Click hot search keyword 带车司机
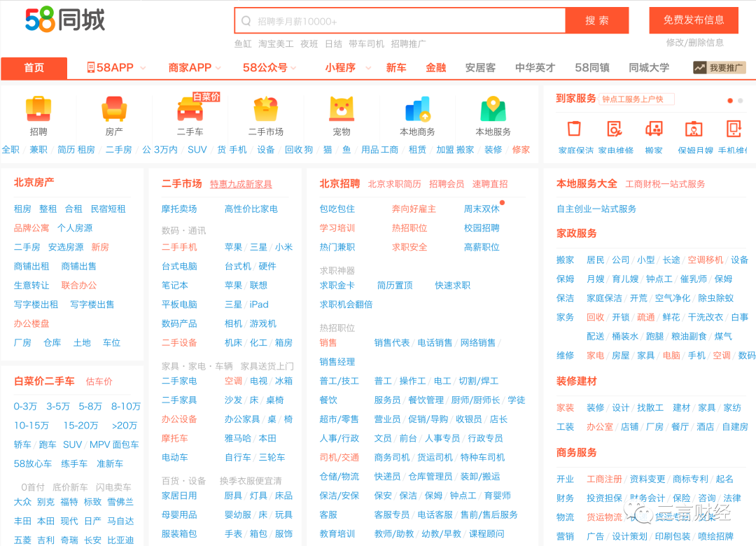This screenshot has width=756, height=546. pyautogui.click(x=366, y=44)
